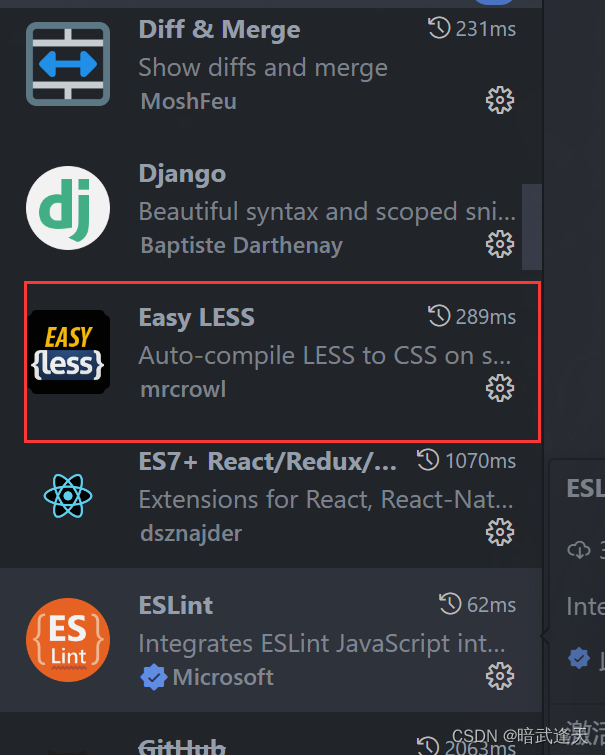Click the 231ms activation time text
The image size is (605, 755).
click(486, 29)
